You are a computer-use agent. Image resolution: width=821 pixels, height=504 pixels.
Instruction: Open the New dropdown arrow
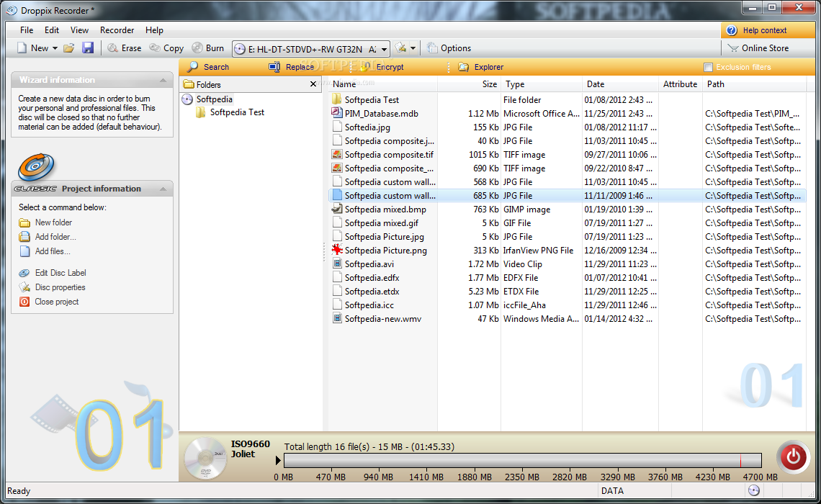(x=55, y=48)
